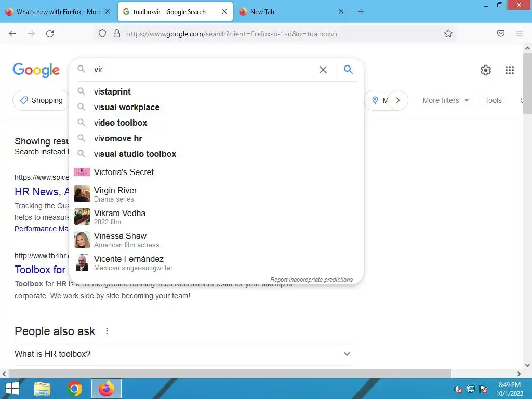532x399 pixels.
Task: Open Google quick settings gear
Action: coord(486,70)
